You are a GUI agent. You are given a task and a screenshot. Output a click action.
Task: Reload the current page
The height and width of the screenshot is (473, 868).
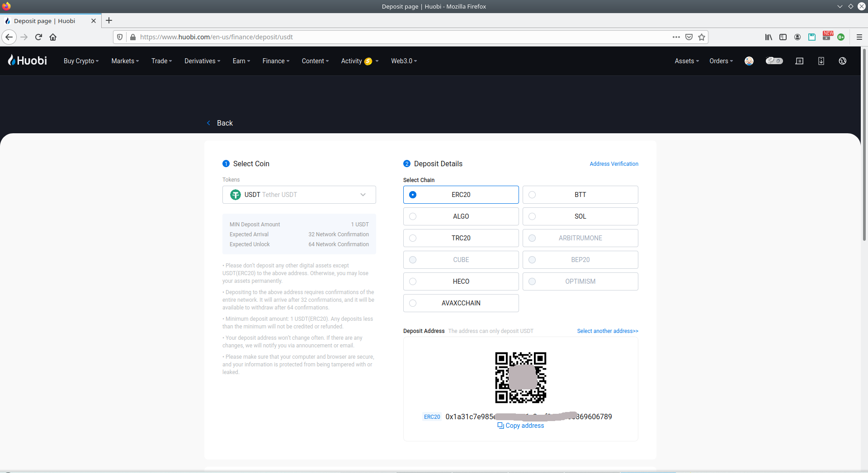(38, 37)
